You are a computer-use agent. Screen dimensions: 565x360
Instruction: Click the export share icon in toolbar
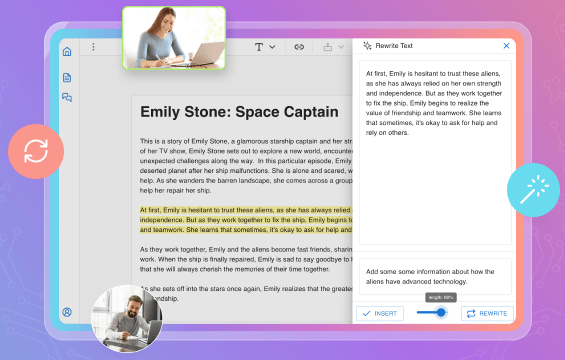(328, 47)
